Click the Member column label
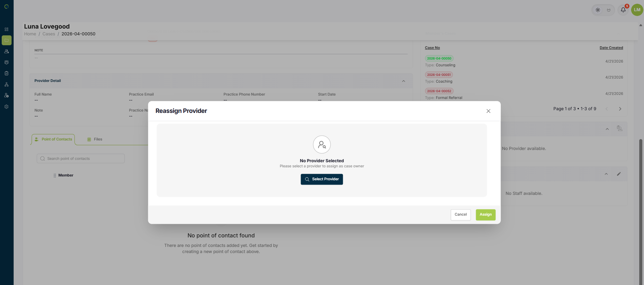This screenshot has height=285, width=644. coord(66,175)
